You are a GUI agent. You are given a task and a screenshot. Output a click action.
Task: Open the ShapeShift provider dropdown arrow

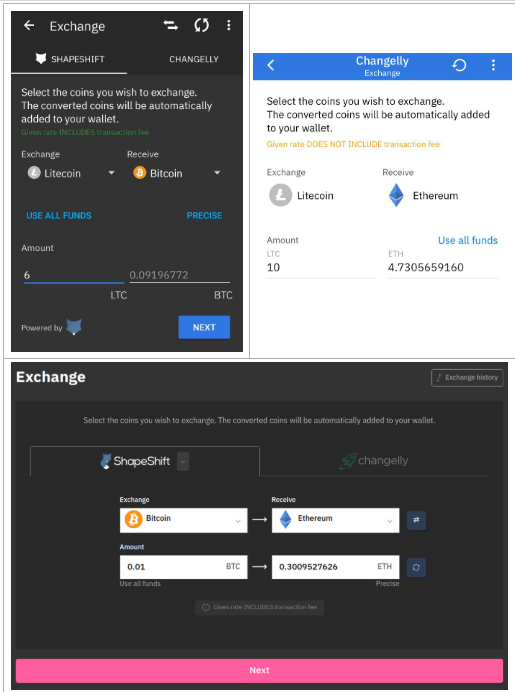(183, 462)
